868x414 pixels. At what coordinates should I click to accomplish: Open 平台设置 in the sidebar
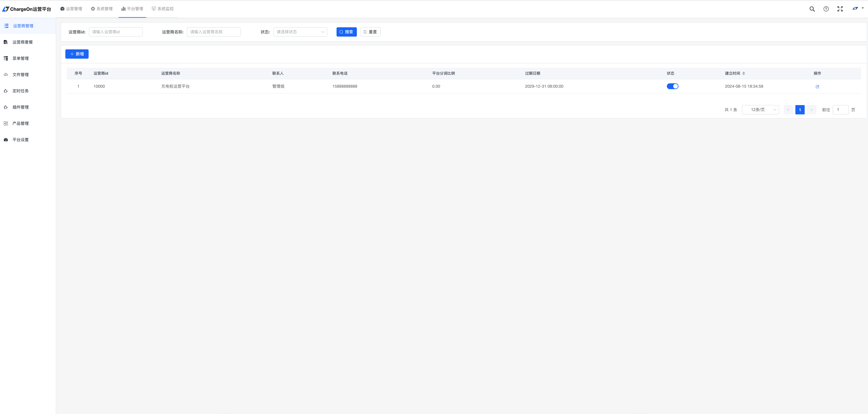pyautogui.click(x=21, y=140)
